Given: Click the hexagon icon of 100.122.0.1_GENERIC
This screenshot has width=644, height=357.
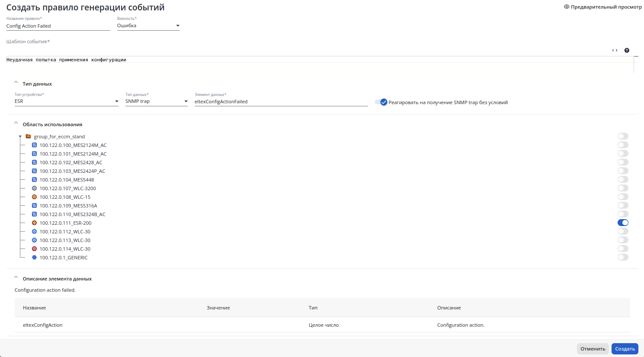Looking at the screenshot, I should point(34,258).
